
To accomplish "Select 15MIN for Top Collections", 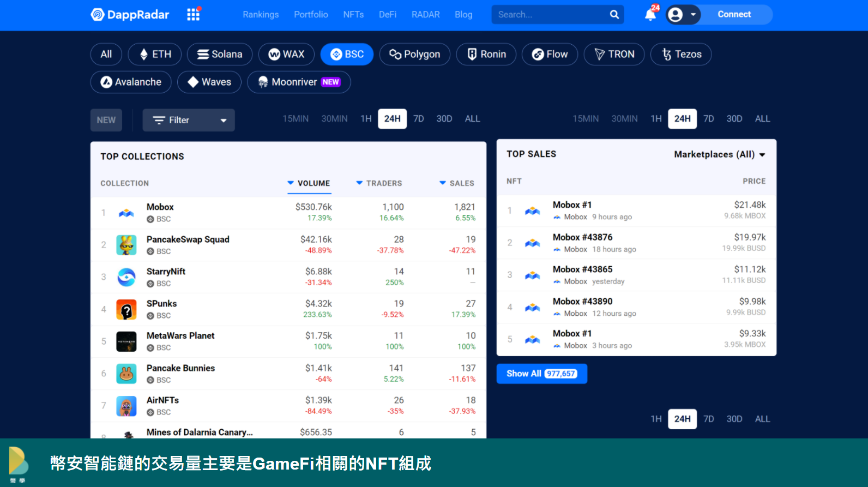I will pyautogui.click(x=296, y=119).
